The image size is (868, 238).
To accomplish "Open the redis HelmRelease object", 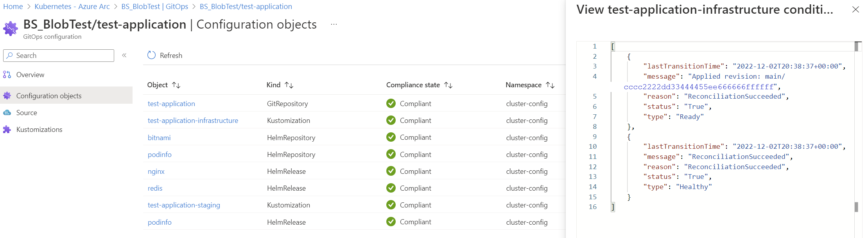I will point(155,188).
